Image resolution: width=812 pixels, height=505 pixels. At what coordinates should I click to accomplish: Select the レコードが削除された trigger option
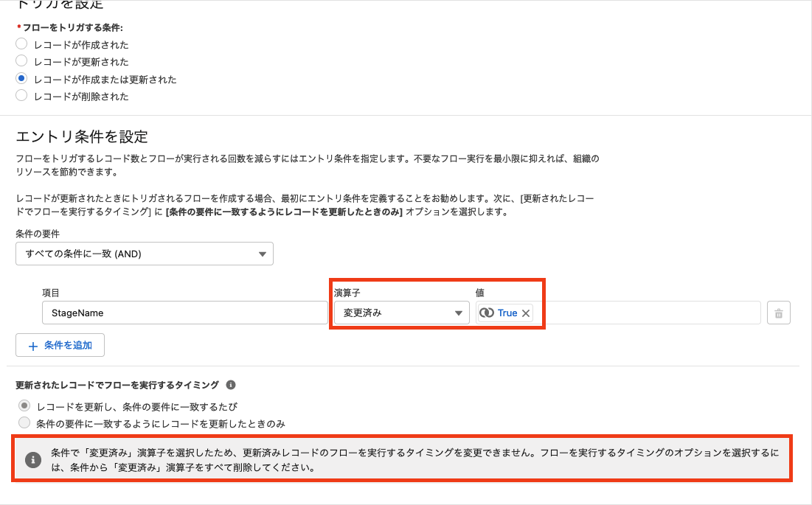(21, 95)
